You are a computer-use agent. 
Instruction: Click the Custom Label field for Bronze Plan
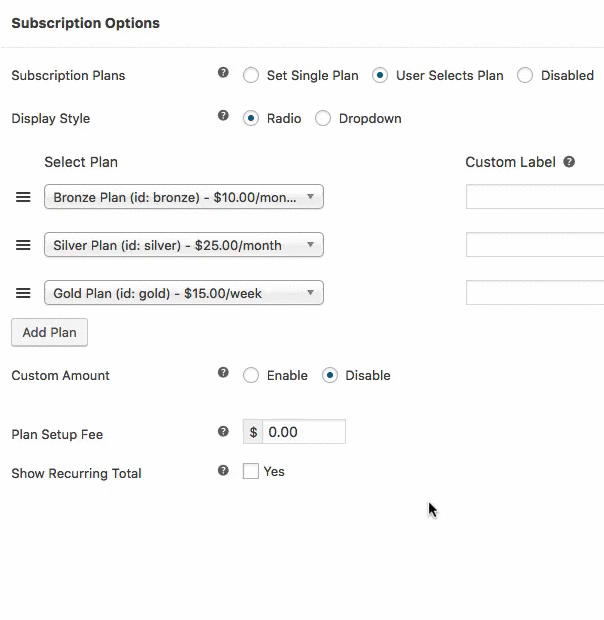[x=535, y=197]
